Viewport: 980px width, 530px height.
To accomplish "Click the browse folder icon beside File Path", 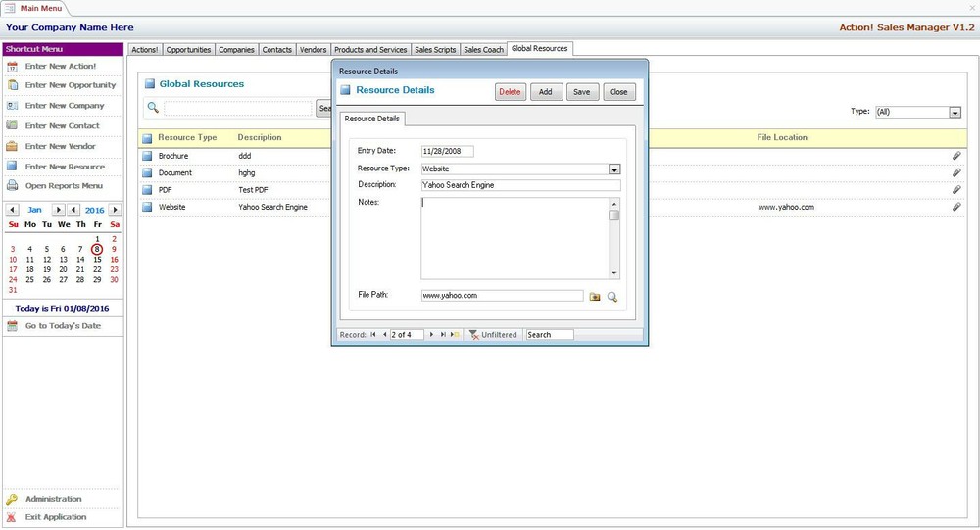I will pyautogui.click(x=595, y=297).
